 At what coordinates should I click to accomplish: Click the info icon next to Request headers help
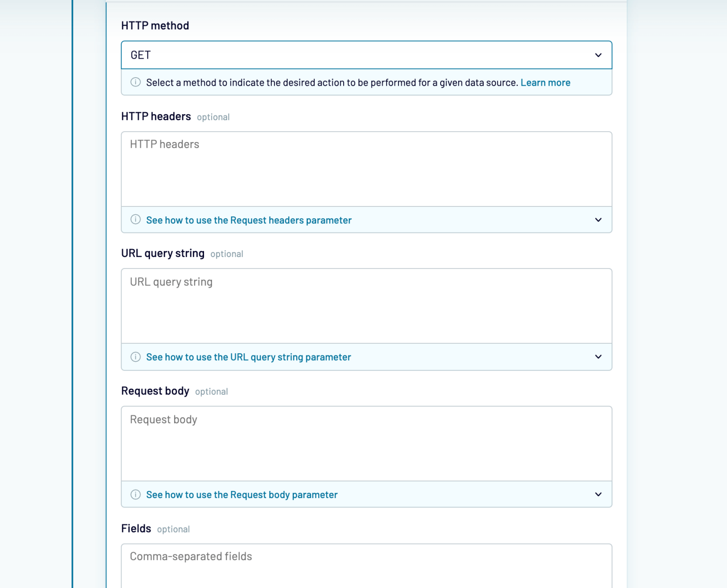click(x=136, y=220)
